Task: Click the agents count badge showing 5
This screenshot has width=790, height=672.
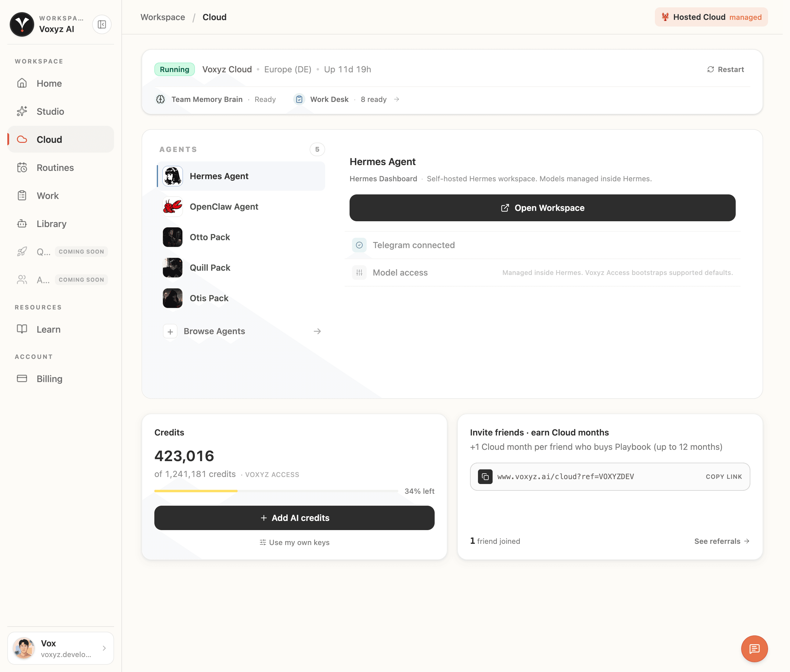Action: (317, 149)
